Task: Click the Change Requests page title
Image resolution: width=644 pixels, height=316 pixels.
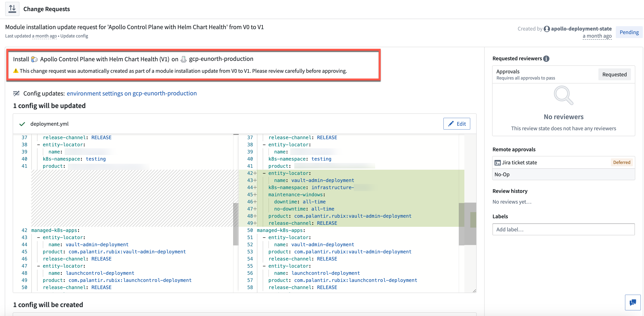Action: point(47,9)
